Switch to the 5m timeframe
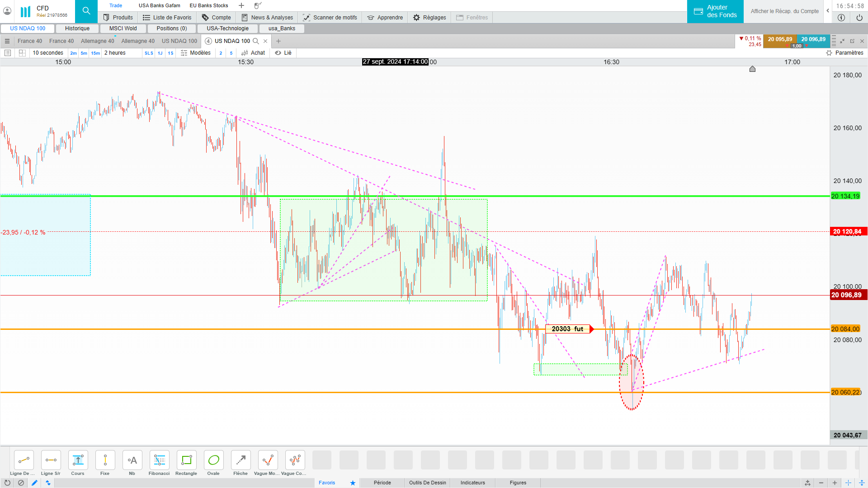 coord(84,53)
